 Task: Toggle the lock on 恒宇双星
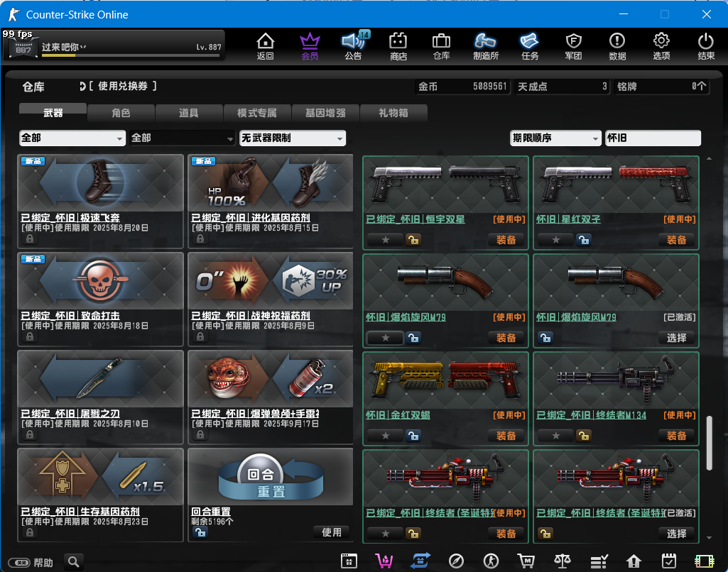click(x=413, y=240)
